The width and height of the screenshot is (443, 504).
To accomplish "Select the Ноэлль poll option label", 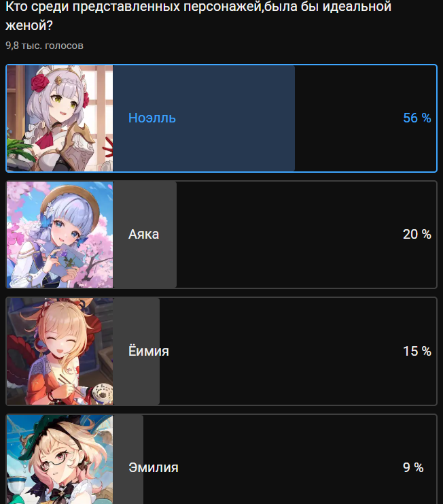I will [152, 118].
